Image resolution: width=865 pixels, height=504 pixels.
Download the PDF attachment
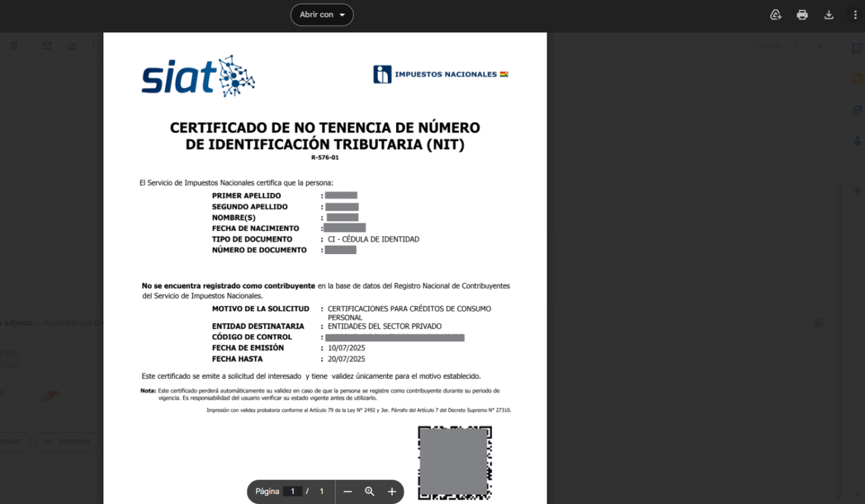pos(829,14)
